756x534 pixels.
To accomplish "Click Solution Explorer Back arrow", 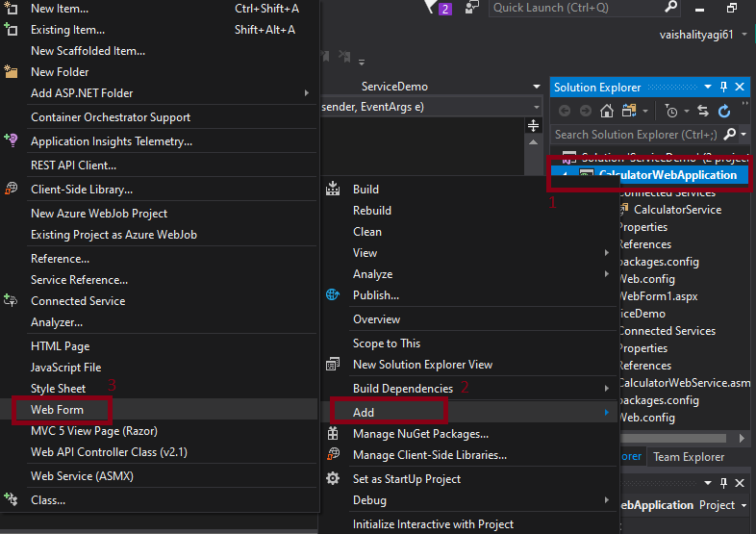I will pos(565,112).
